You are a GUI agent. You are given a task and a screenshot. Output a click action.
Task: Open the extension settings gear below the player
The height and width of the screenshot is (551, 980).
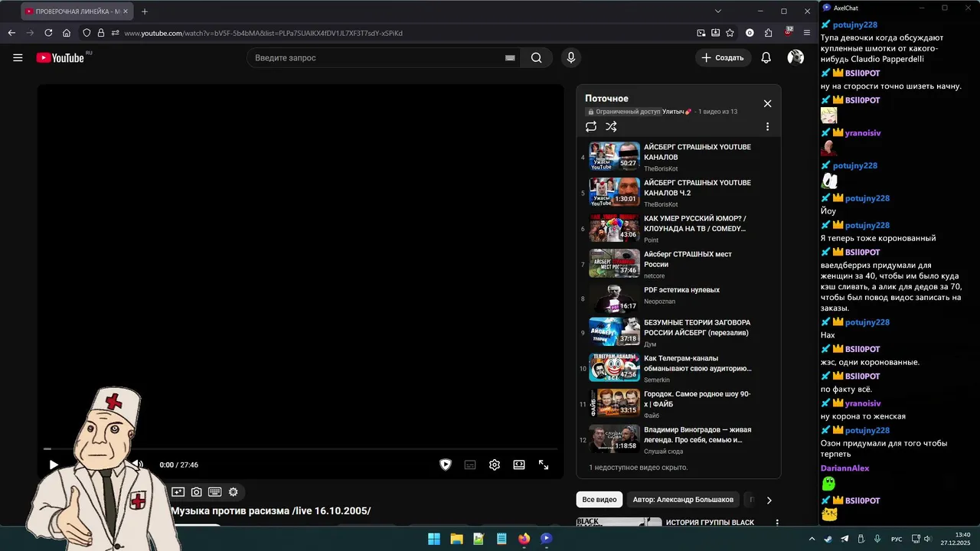pos(234,492)
